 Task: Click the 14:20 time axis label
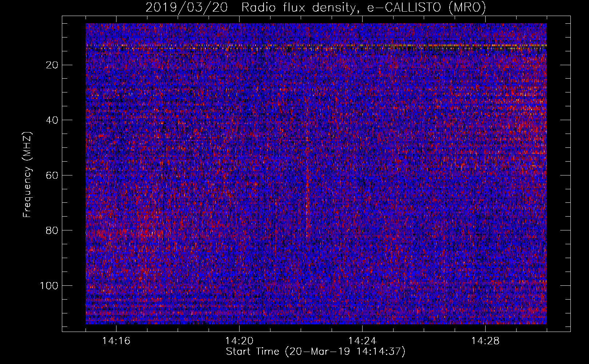(239, 341)
